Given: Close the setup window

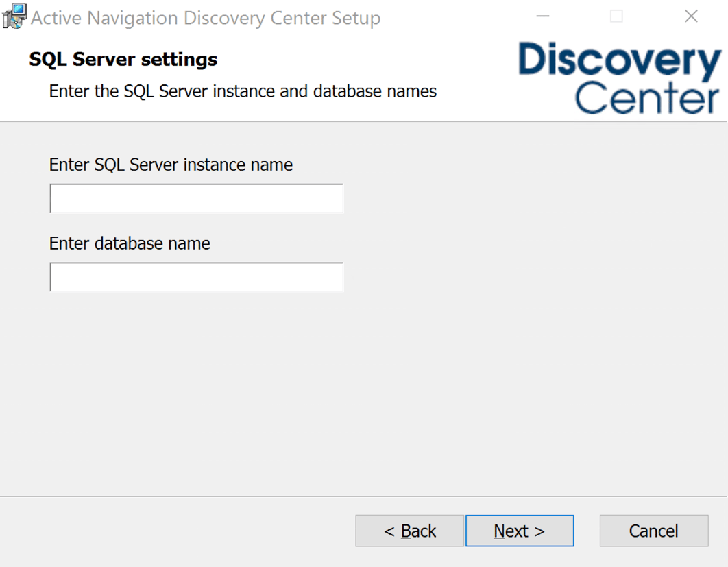Looking at the screenshot, I should (x=691, y=16).
